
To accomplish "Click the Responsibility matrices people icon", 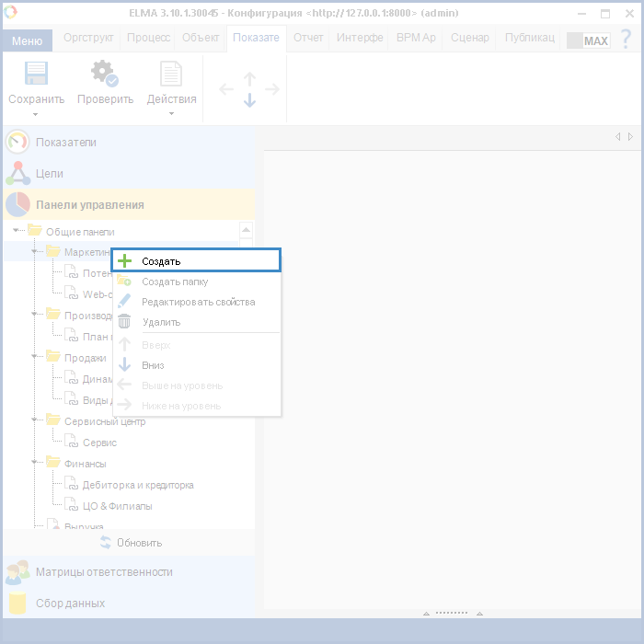I will pos(17,572).
